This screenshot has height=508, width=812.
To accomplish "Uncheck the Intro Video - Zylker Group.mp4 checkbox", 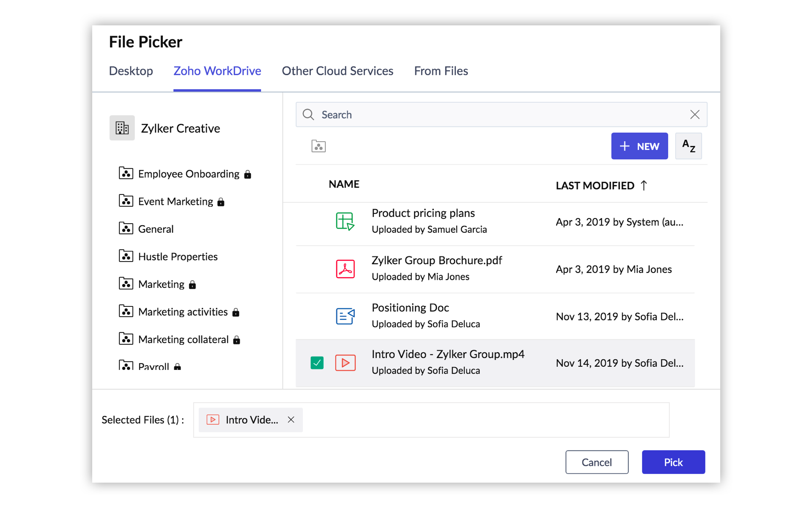I will pyautogui.click(x=317, y=363).
